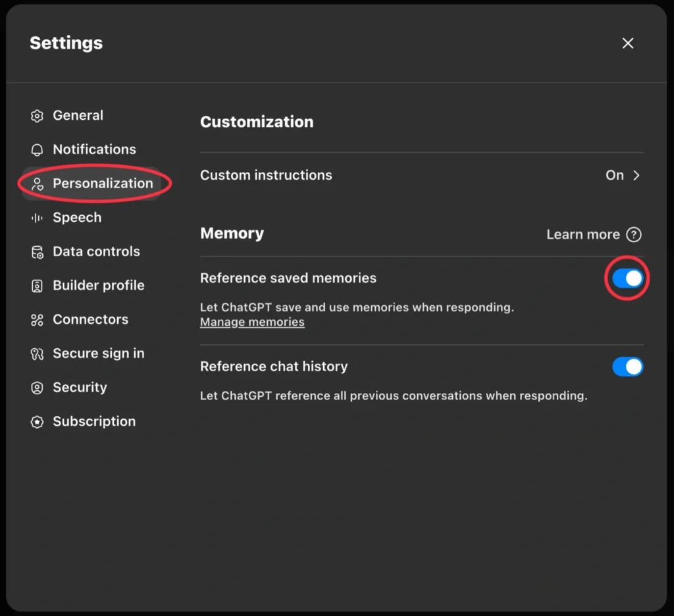Close the Settings dialog
The width and height of the screenshot is (674, 616).
point(627,43)
